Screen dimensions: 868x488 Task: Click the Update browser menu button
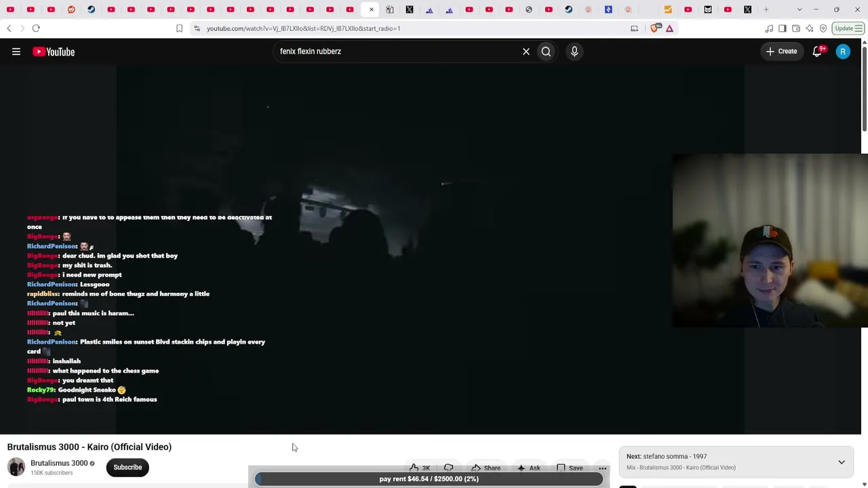click(x=848, y=28)
